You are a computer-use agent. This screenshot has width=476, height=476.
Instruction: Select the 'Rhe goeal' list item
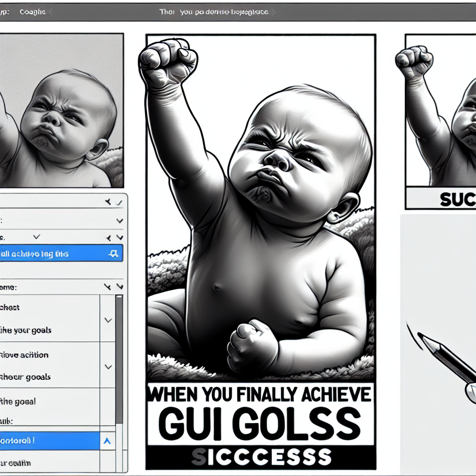(x=50, y=401)
